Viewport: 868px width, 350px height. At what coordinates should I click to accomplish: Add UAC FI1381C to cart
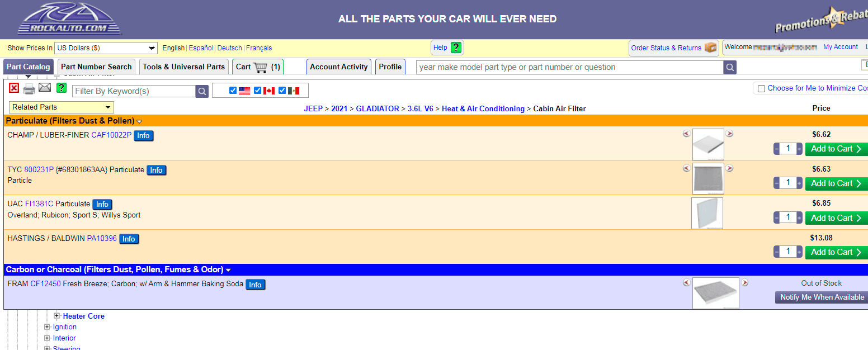[x=837, y=218]
